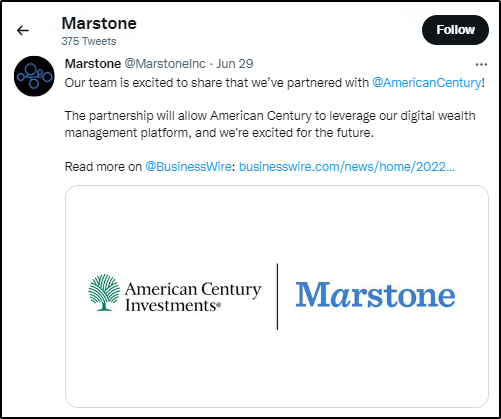Open the businesswire.com news link
Screen dimensions: 501x419
click(x=347, y=166)
